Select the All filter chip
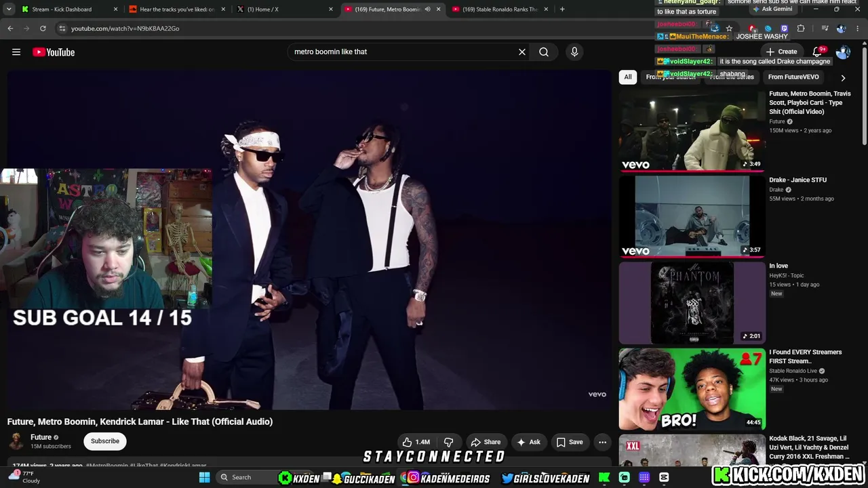 pos(628,77)
